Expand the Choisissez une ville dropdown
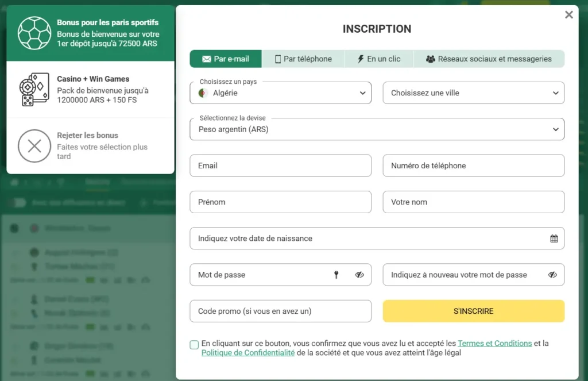The image size is (588, 381). [x=474, y=93]
